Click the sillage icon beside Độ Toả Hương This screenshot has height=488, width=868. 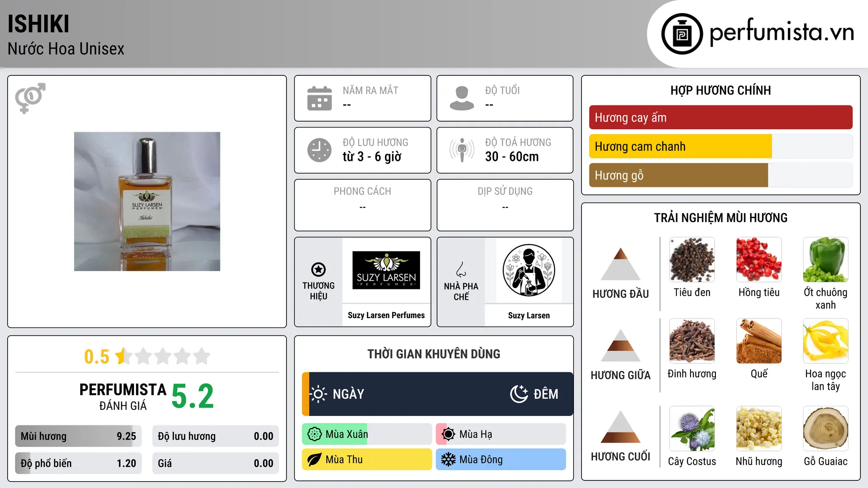click(462, 150)
